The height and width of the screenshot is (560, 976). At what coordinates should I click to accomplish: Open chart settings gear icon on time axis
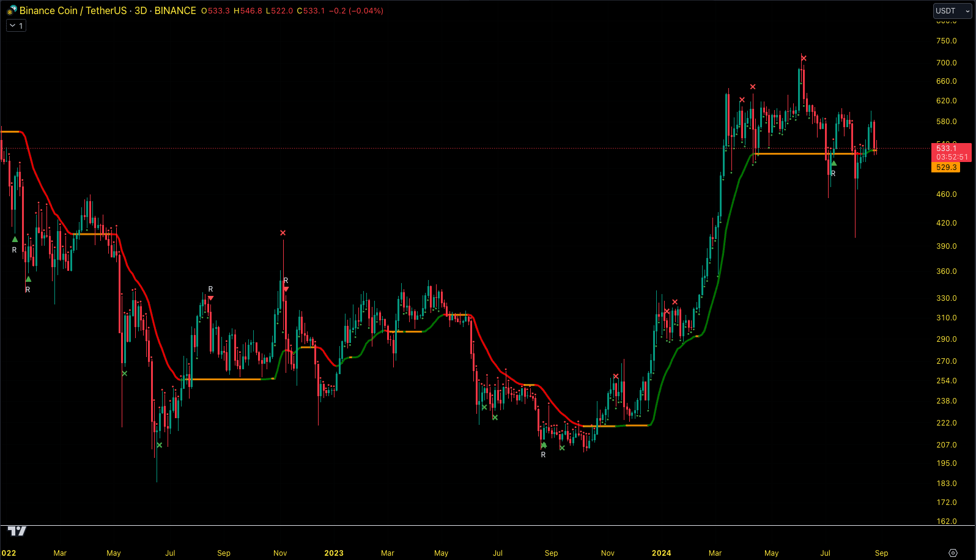point(953,553)
